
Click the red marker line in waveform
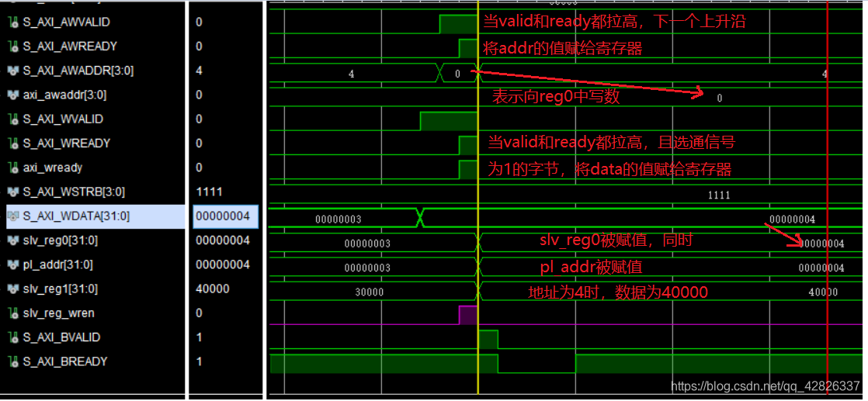(827, 199)
